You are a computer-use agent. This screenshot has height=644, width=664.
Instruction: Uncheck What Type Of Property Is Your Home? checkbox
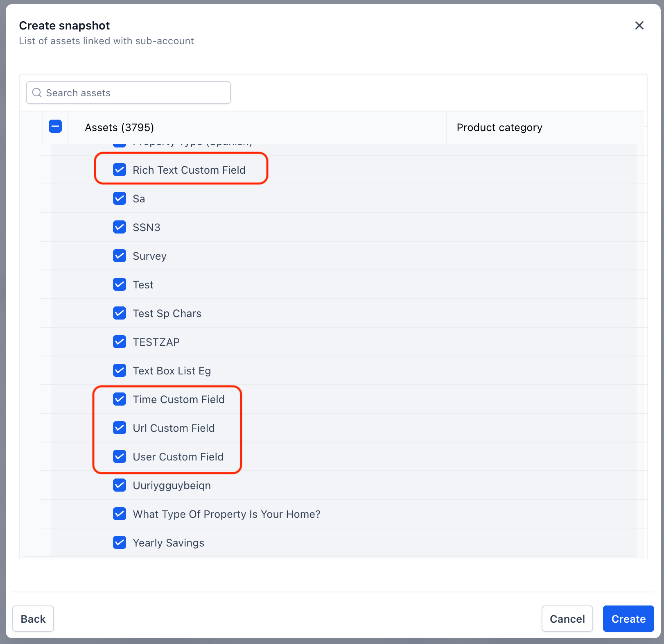[120, 514]
